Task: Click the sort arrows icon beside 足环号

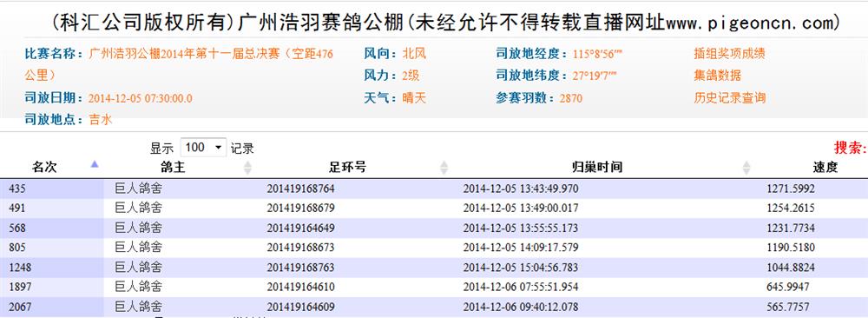Action: 444,168
